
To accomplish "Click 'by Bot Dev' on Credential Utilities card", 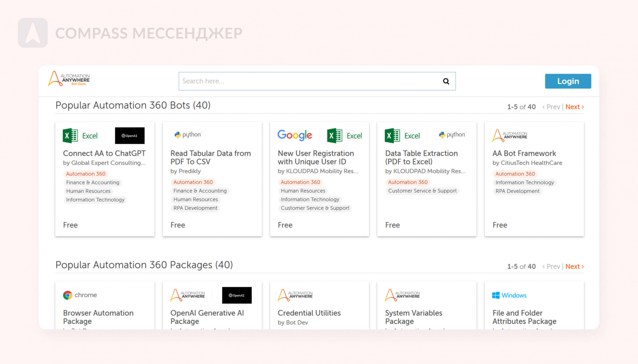I will click(293, 323).
